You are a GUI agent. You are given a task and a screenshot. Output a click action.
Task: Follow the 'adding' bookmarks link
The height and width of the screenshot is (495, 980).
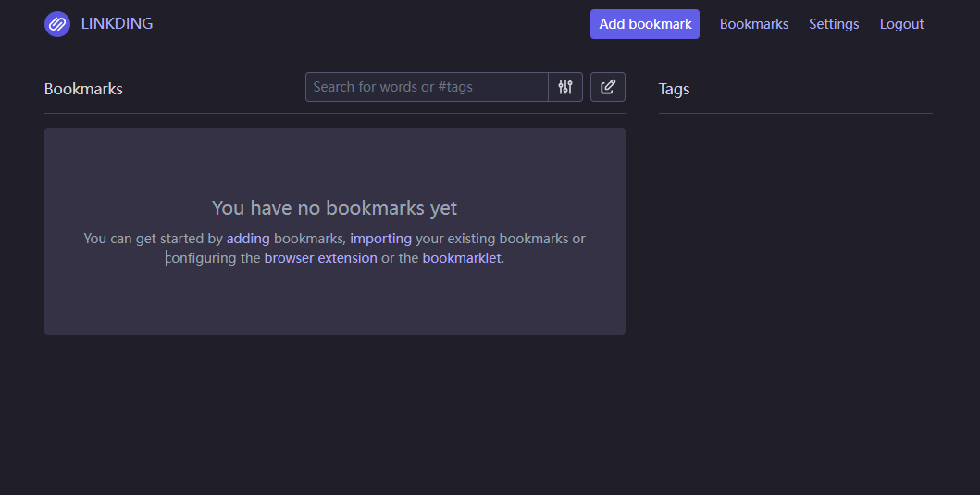248,239
